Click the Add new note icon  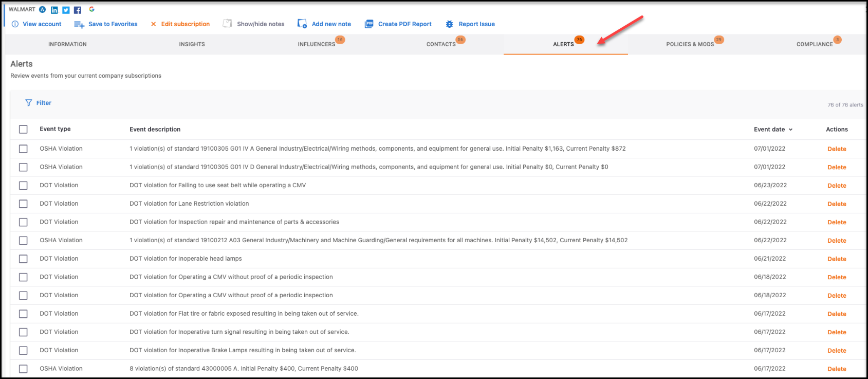[x=302, y=24]
